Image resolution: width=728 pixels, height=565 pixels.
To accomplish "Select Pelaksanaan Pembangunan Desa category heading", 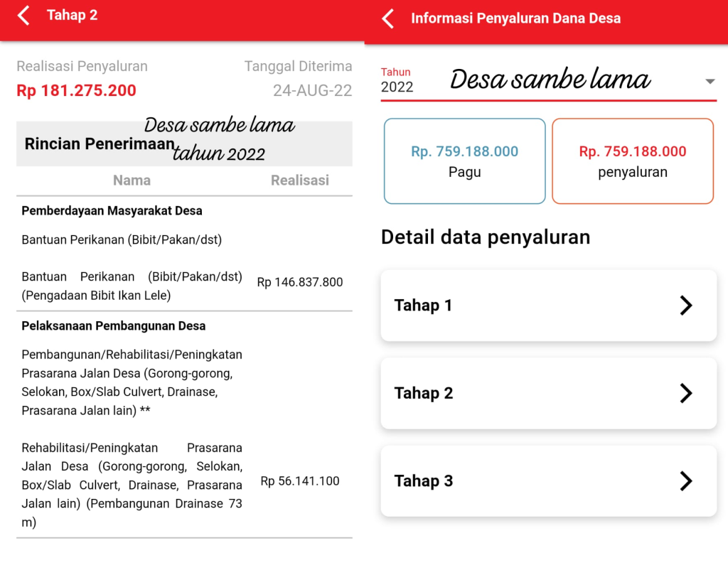I will click(x=114, y=326).
